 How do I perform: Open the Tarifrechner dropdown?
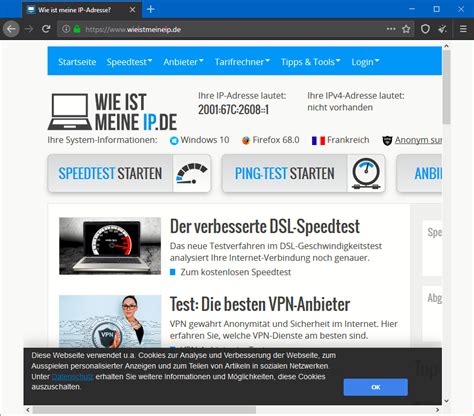[x=242, y=62]
